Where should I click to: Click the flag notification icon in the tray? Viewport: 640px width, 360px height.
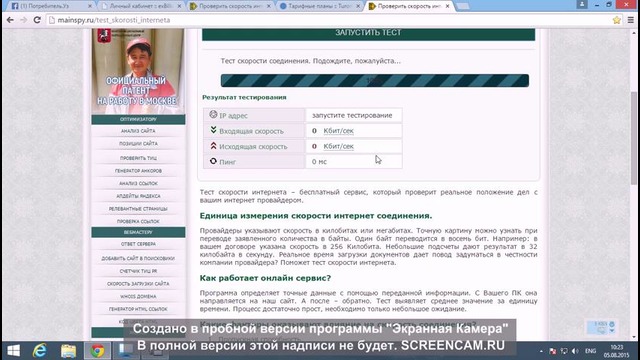point(553,351)
